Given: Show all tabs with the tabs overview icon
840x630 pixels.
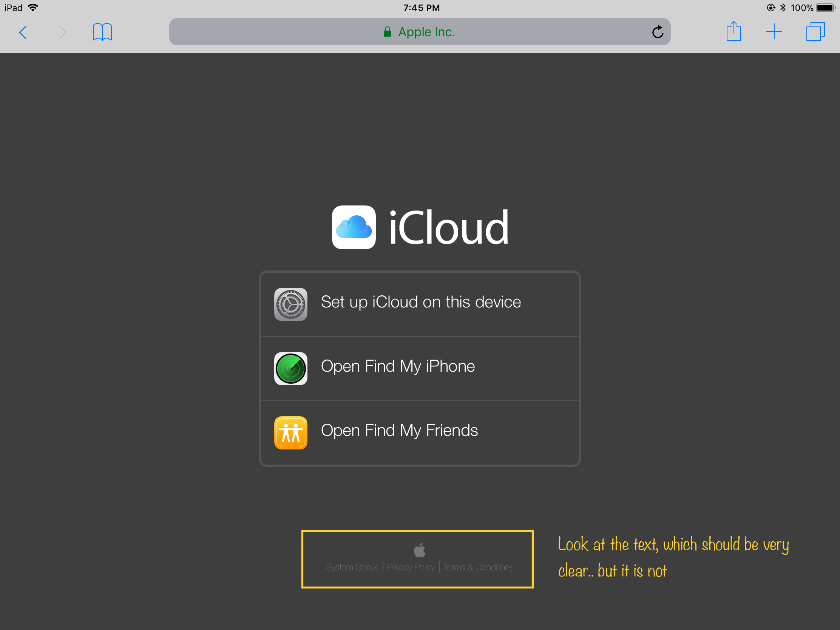Looking at the screenshot, I should pos(815,31).
